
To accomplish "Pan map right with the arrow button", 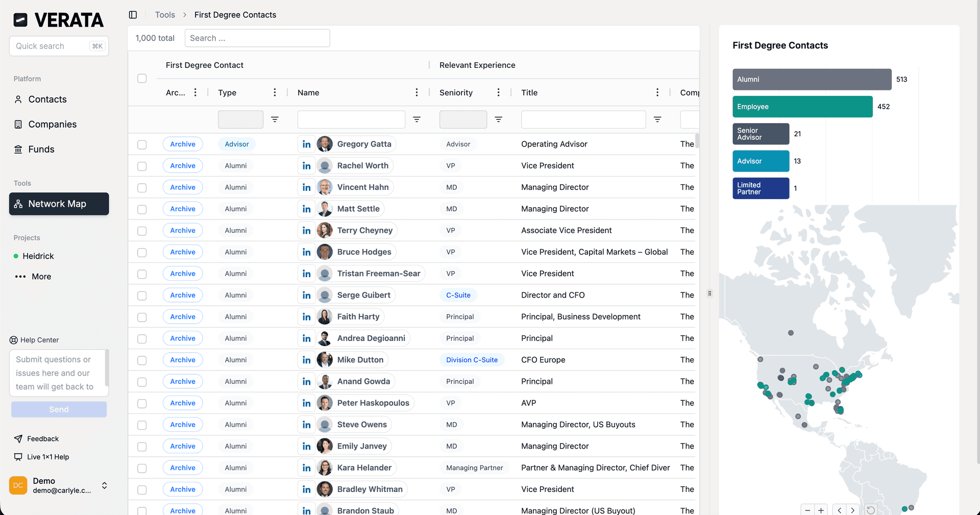I will 852,510.
